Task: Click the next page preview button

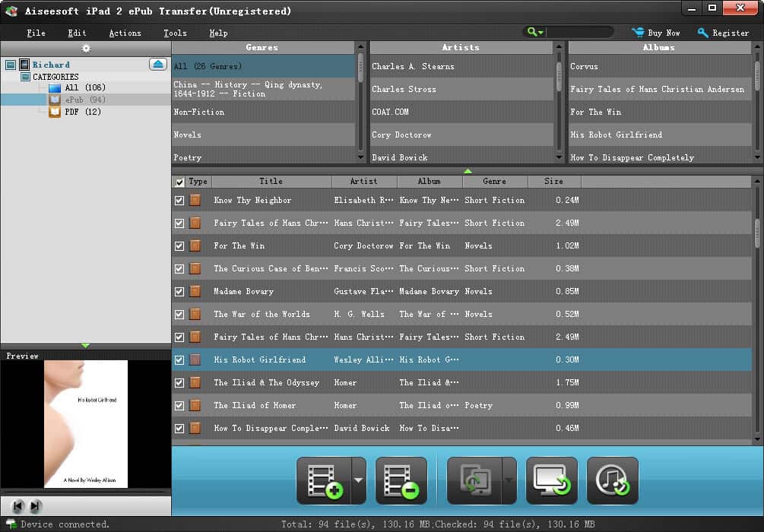Action: [35, 506]
